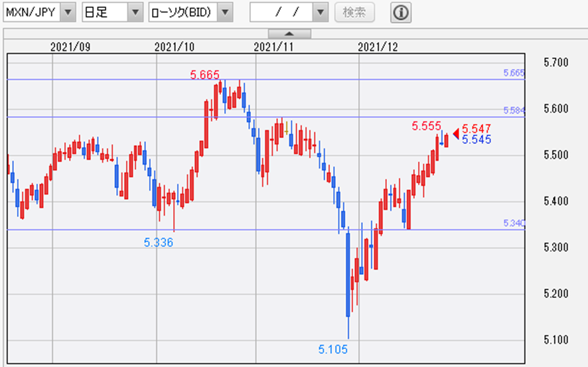
Task: Click the 5.665 high price label
Action: coord(204,75)
